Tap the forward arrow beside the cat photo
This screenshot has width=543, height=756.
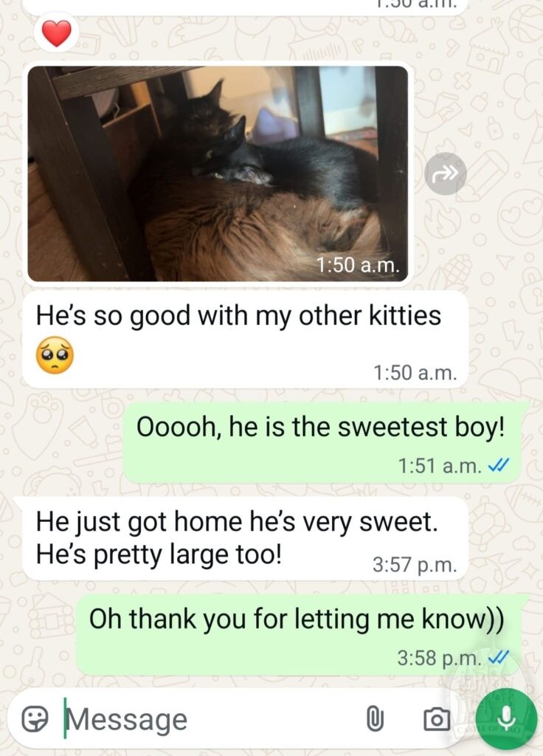[445, 173]
